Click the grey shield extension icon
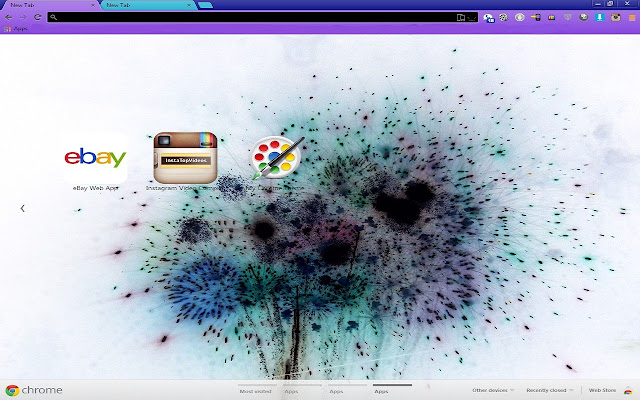The image size is (640, 400). 568,17
